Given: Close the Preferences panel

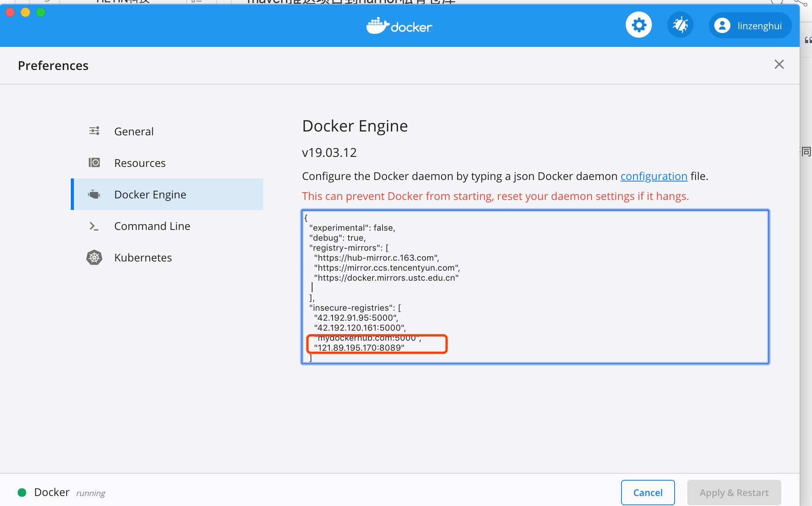Looking at the screenshot, I should [779, 64].
